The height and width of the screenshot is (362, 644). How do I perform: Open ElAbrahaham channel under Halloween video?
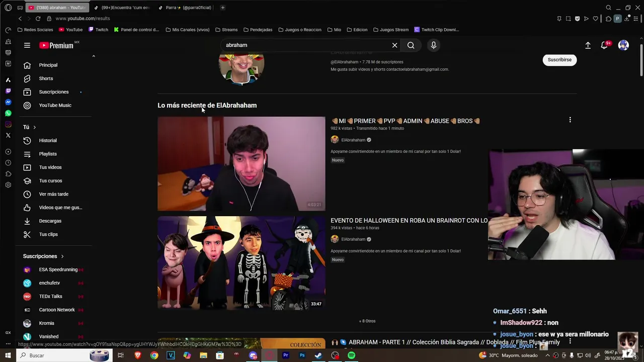tap(353, 239)
